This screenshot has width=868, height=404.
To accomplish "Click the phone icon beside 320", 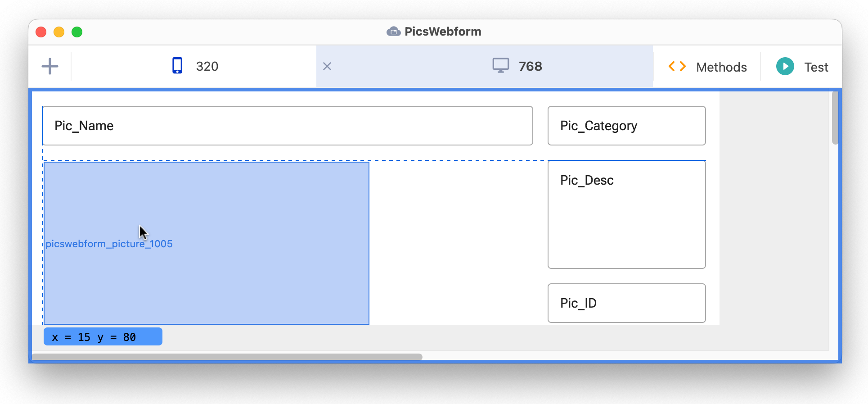I will pos(177,66).
